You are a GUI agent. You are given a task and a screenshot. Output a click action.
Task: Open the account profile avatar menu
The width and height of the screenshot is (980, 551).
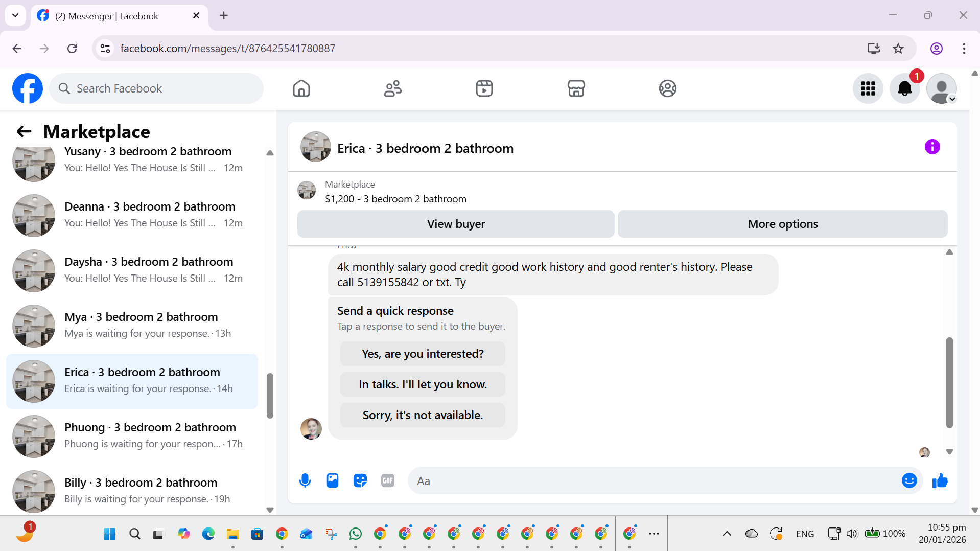pyautogui.click(x=941, y=88)
